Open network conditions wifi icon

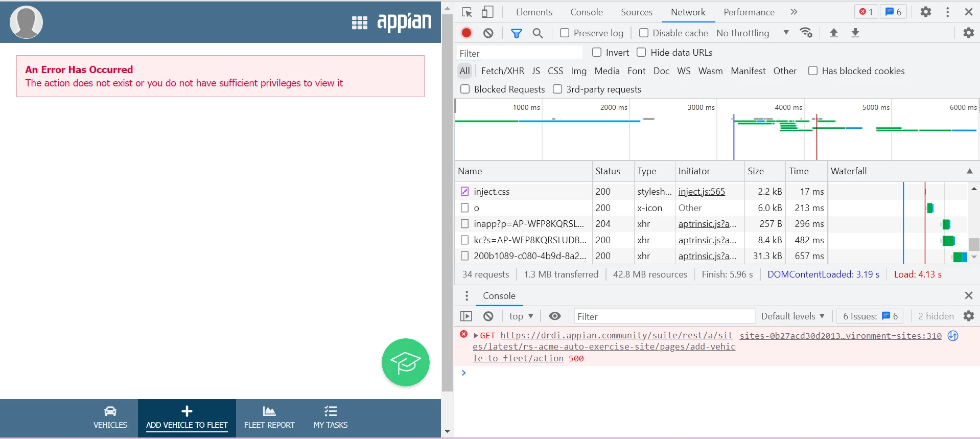[806, 33]
